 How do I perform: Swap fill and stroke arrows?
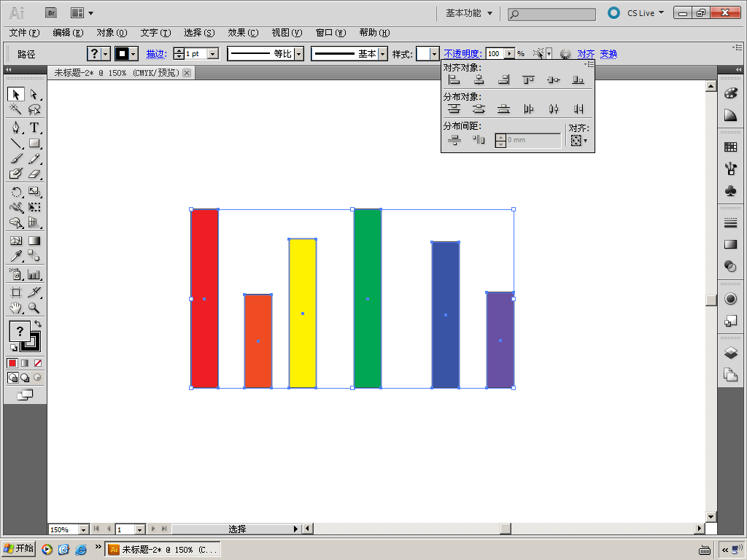pos(38,324)
